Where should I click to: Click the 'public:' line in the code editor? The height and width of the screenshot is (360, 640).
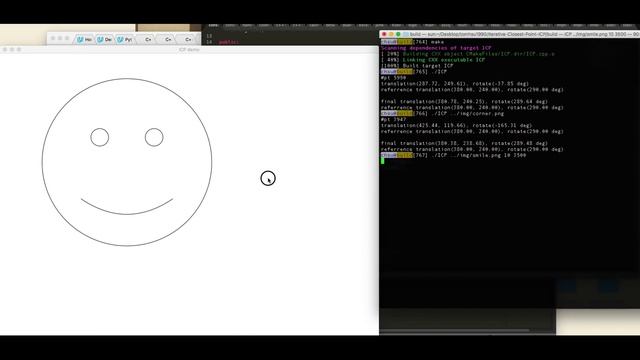click(229, 42)
